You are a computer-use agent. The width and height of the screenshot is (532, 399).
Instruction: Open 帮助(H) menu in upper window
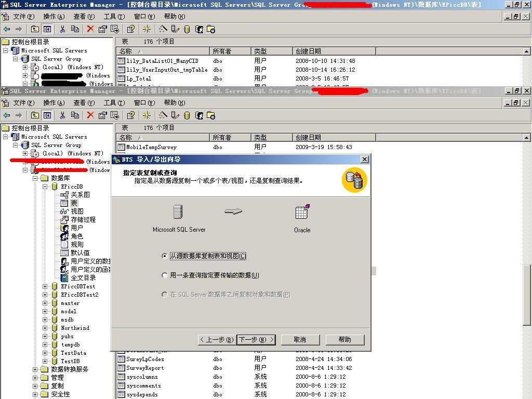(x=175, y=17)
